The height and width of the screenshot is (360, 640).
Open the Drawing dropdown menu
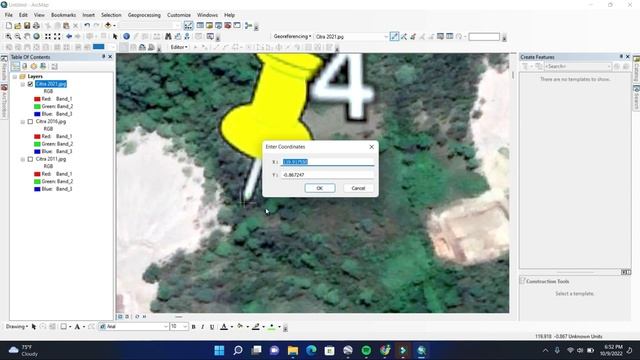(x=17, y=327)
